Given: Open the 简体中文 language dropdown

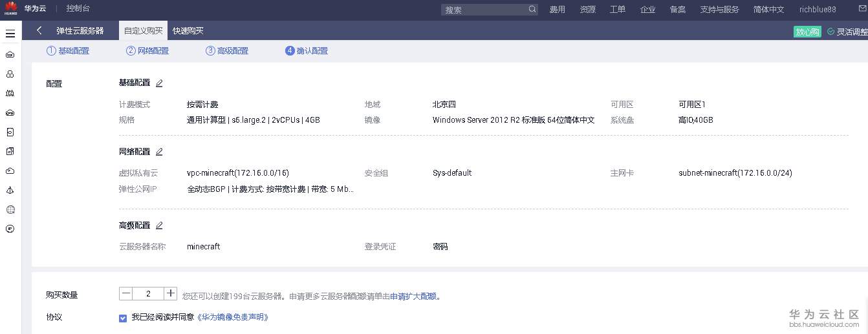Looking at the screenshot, I should coord(768,10).
